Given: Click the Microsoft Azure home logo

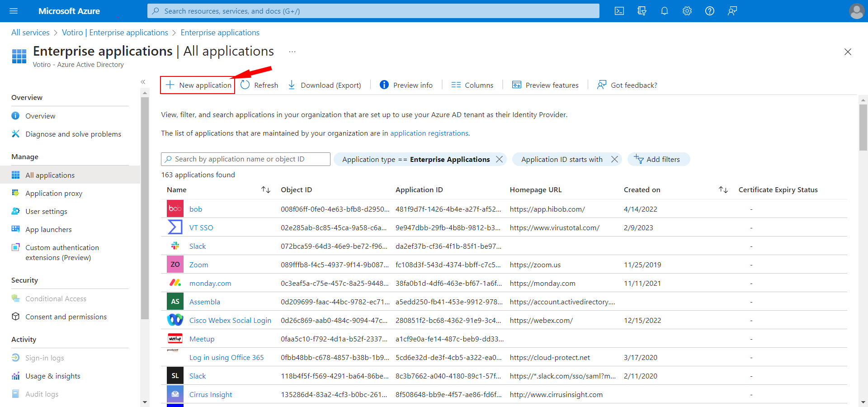Looking at the screenshot, I should click(69, 11).
